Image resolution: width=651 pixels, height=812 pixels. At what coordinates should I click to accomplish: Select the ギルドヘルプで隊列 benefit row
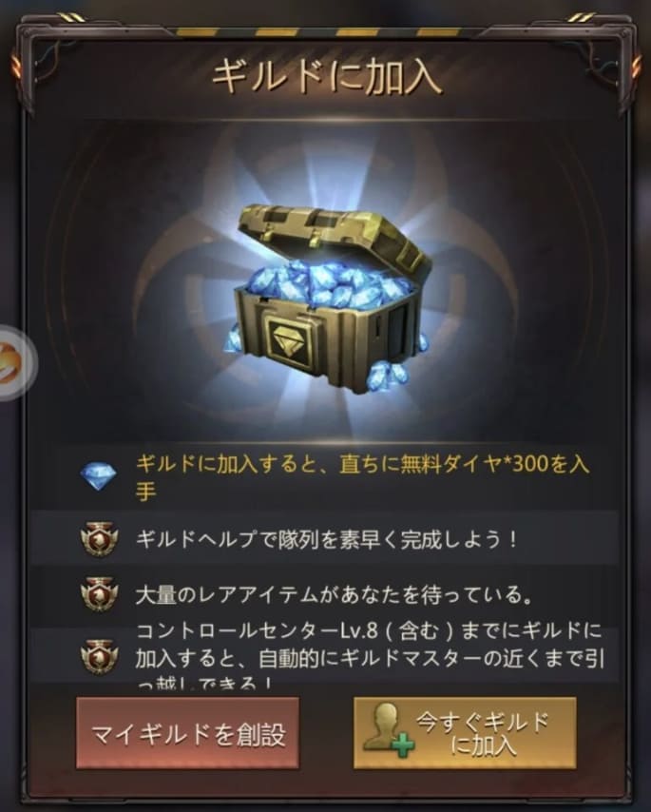pyautogui.click(x=325, y=539)
